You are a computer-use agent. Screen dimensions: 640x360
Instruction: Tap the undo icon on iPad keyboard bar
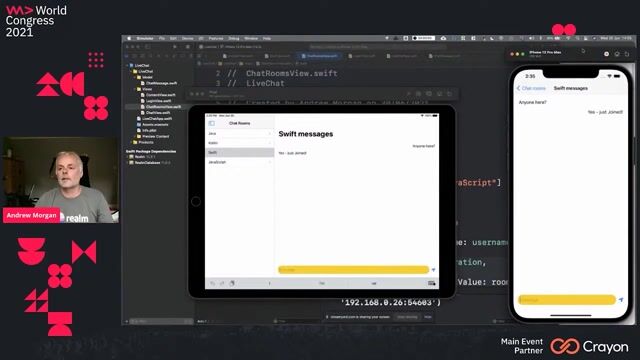pos(212,283)
